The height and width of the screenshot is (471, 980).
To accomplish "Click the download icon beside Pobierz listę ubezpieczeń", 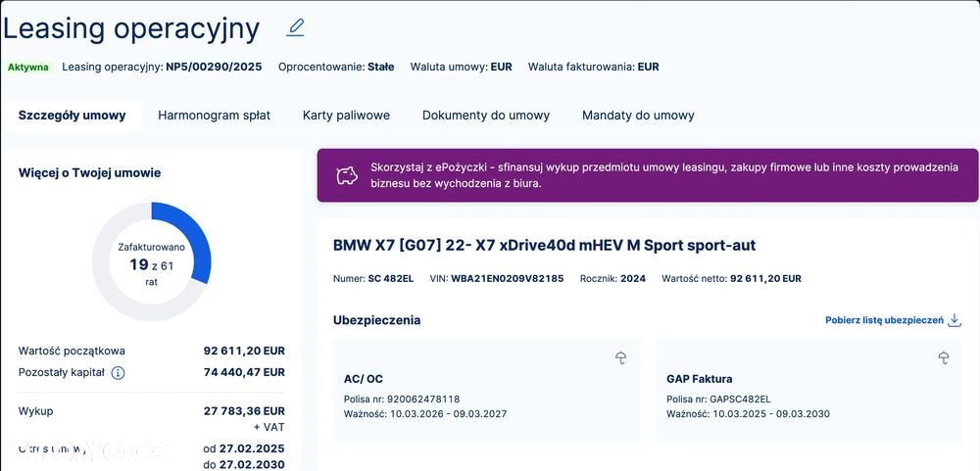I will (x=955, y=320).
